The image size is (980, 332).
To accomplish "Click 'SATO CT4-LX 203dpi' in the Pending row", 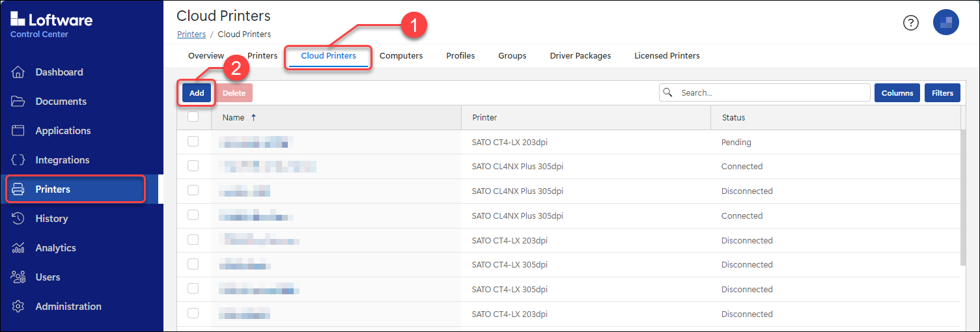I will pos(509,142).
